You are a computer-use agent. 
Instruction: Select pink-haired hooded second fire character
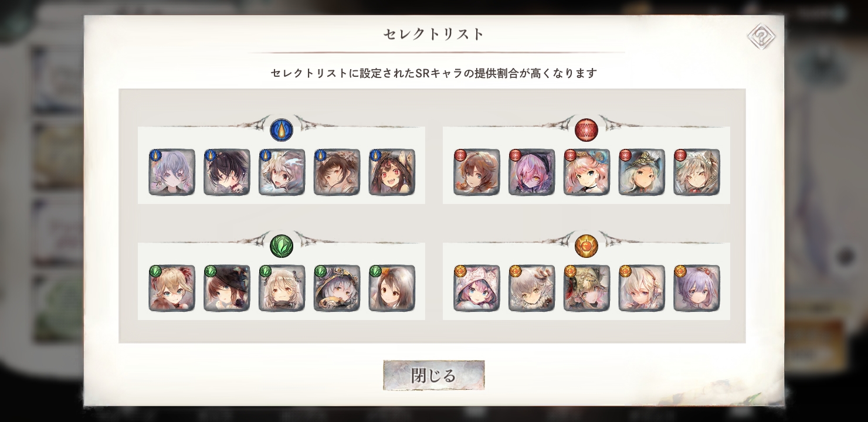pos(532,172)
